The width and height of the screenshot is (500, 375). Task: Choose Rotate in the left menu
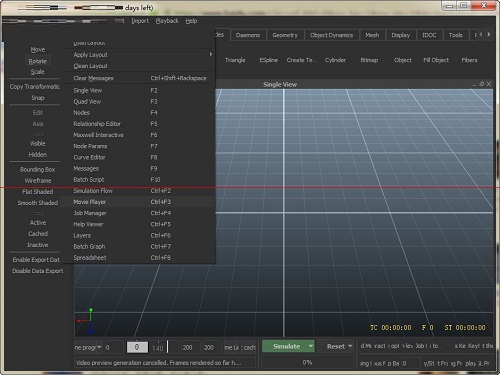tap(38, 61)
